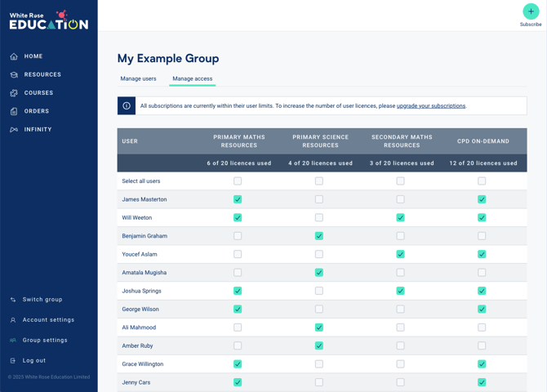Follow the upgrade your subscriptions link

[x=431, y=106]
